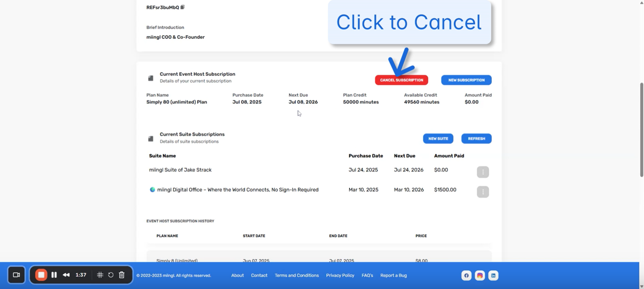Click the red Cancel Subscription button
This screenshot has height=289, width=644.
click(401, 80)
